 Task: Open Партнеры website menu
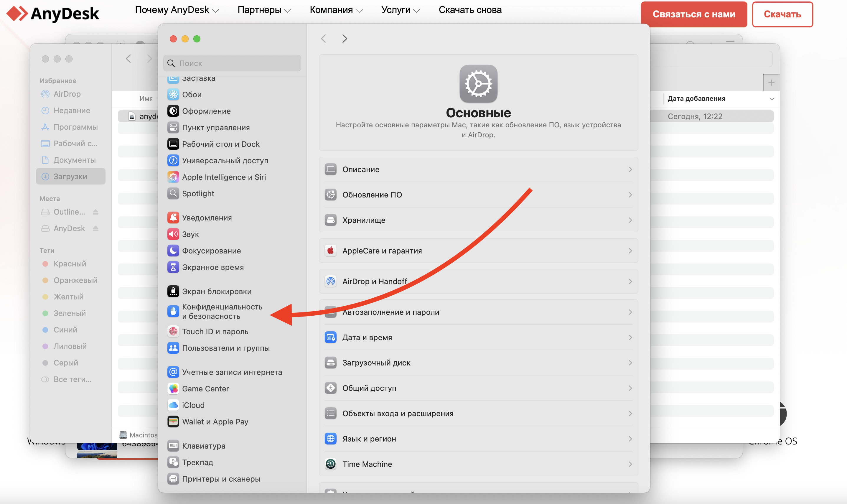(x=264, y=10)
